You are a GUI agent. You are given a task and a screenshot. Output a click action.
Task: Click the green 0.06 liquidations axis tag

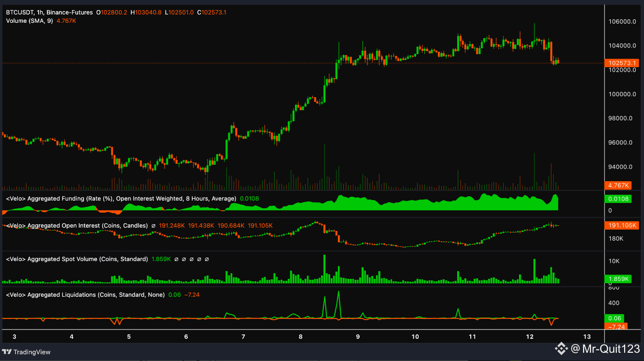tap(615, 318)
